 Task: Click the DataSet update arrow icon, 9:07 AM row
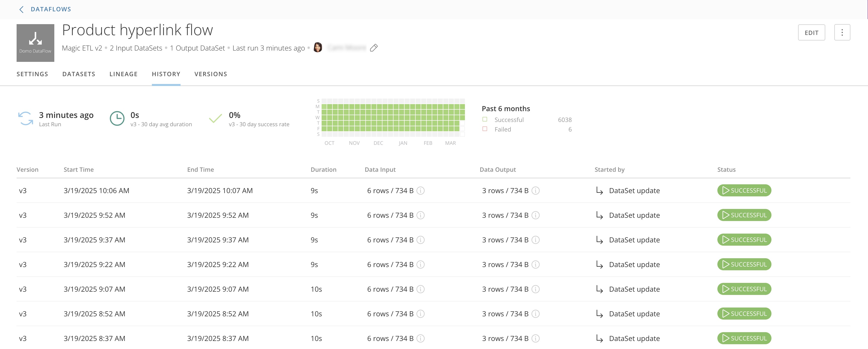[599, 289]
